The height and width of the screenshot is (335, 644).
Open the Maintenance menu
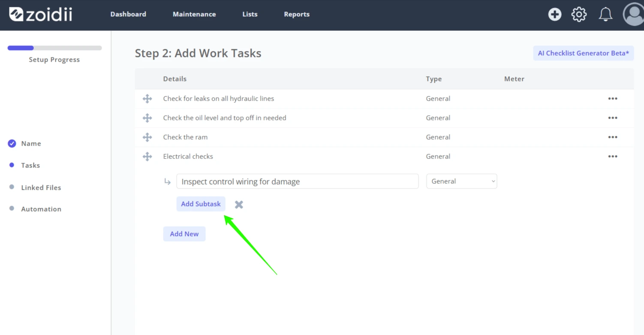click(194, 14)
